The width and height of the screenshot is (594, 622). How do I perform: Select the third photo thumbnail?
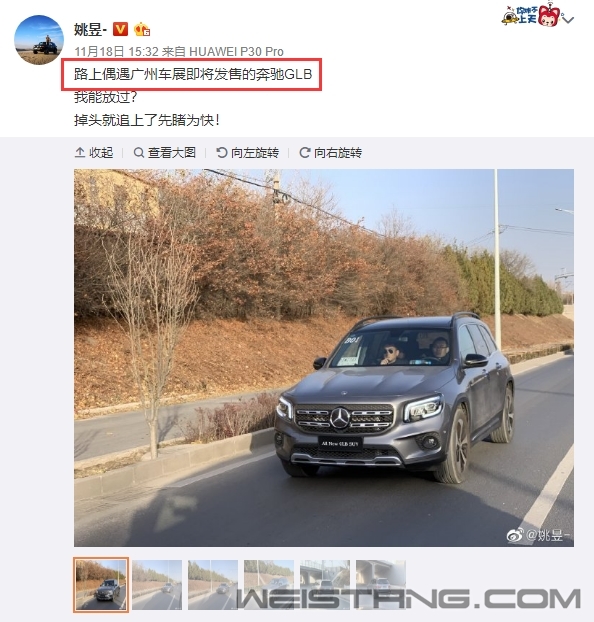(x=213, y=585)
